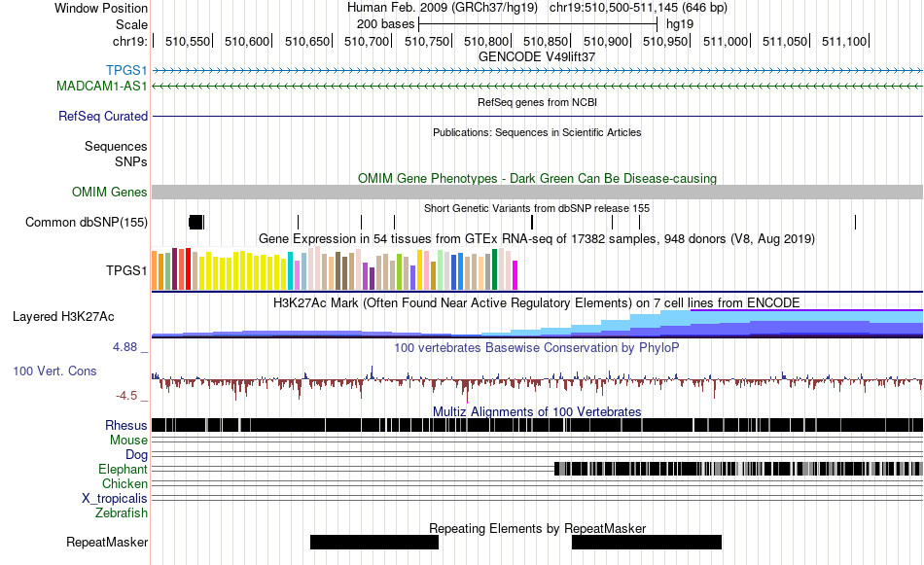
Task: Click the '200 bases' scale label
Action: [x=385, y=24]
